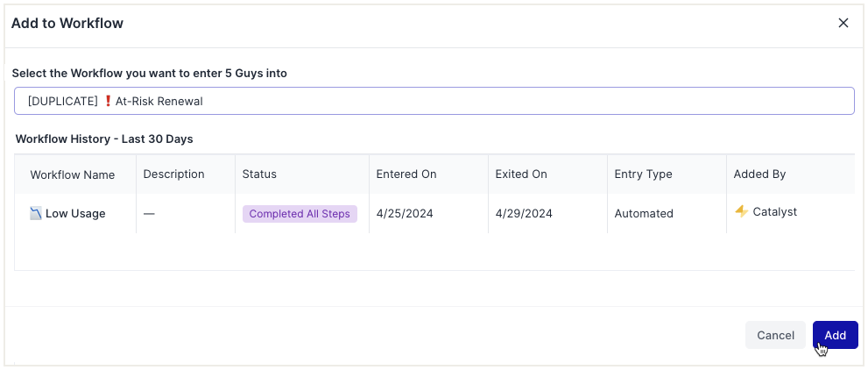The image size is (868, 370).
Task: Cancel adding to workflow
Action: point(775,335)
